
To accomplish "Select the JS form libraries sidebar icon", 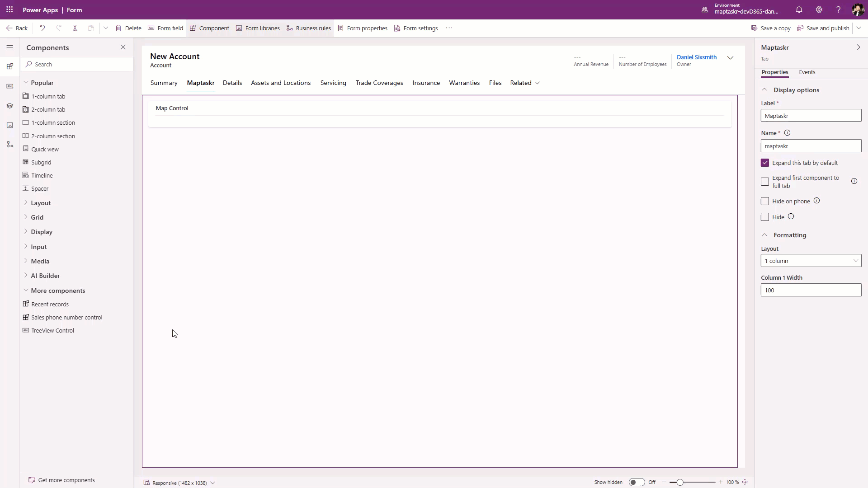I will point(9,125).
